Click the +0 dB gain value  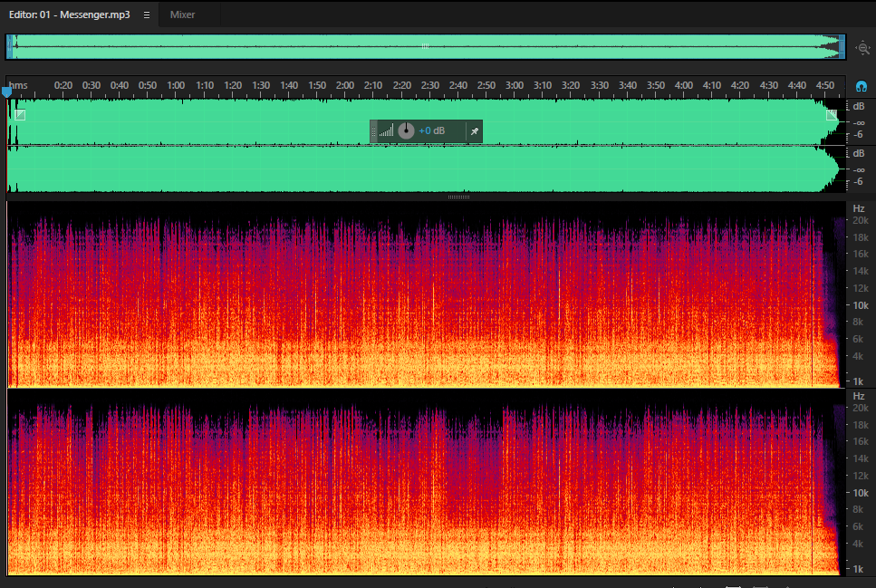[431, 130]
